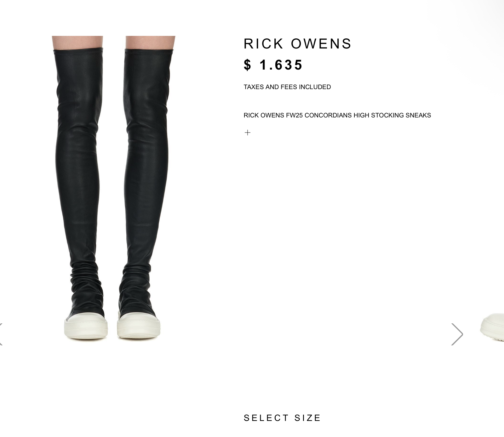Open the SELECT SIZE selector
The height and width of the screenshot is (437, 504).
(282, 418)
